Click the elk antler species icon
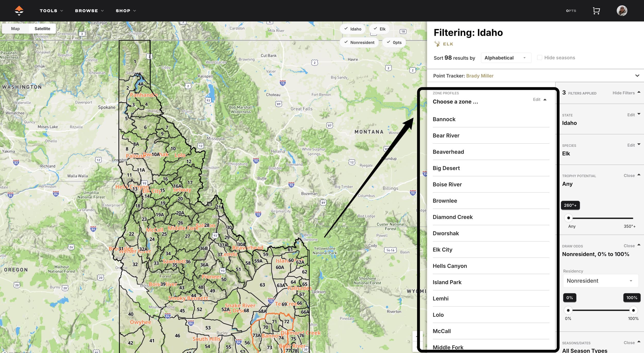 click(437, 44)
